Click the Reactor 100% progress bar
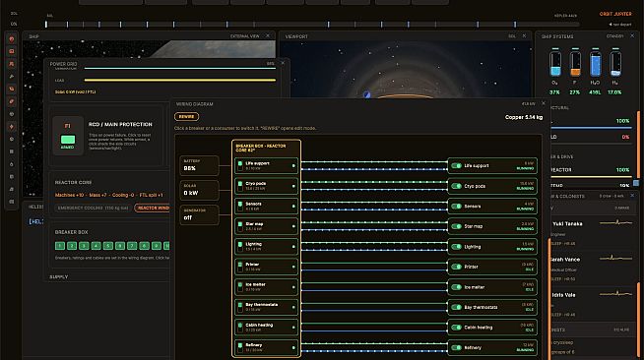The image size is (644, 360). (x=590, y=177)
